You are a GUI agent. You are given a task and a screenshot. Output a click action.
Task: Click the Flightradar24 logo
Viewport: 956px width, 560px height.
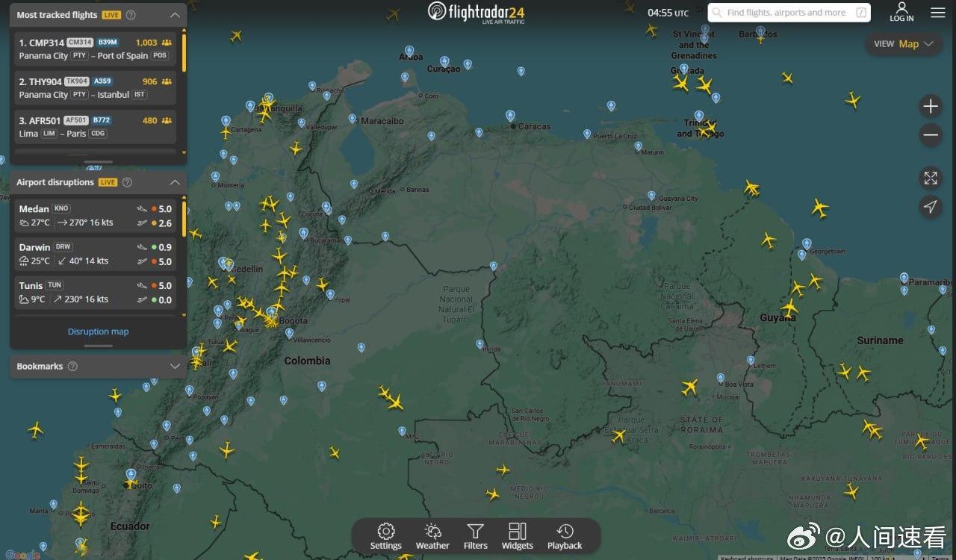477,13
